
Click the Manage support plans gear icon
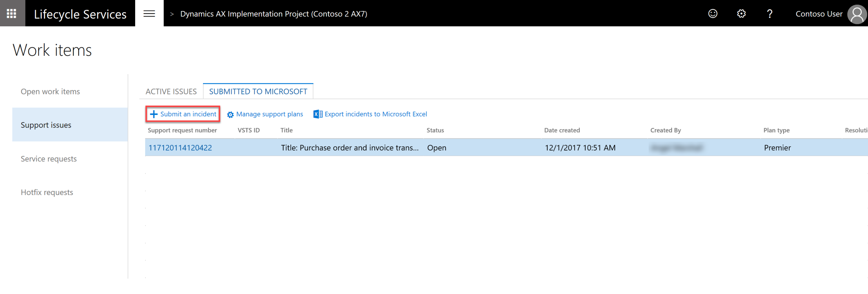tap(231, 114)
